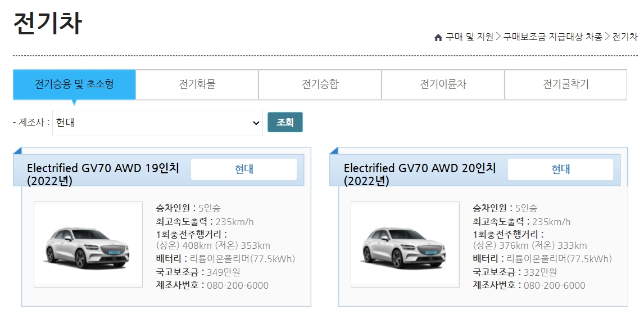Click 235km/h value in 20인치 card
This screenshot has height=318, width=644.
point(551,222)
